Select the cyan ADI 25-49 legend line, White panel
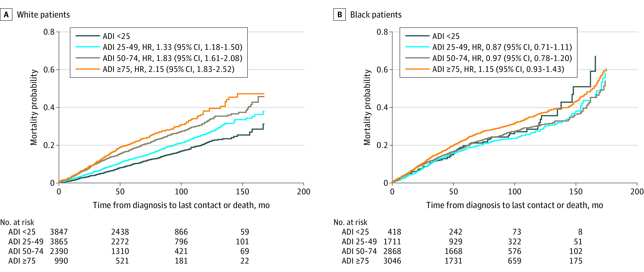 (88, 47)
